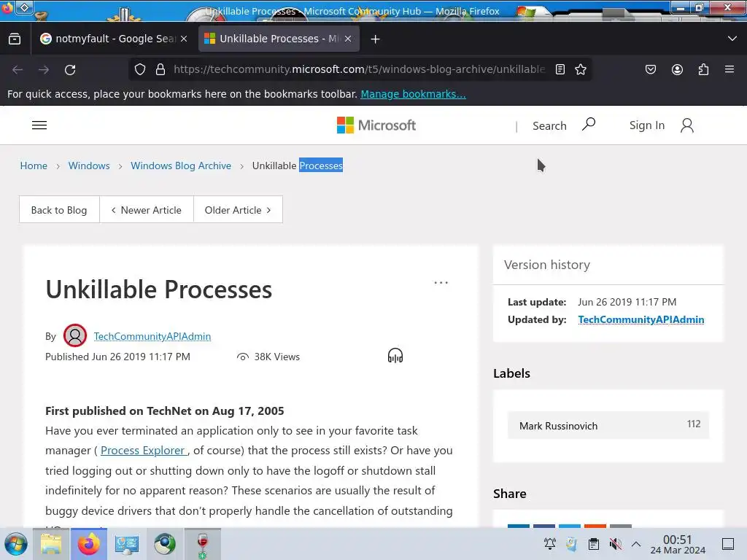
Task: Open tracking protection shield icon
Action: coord(140,69)
